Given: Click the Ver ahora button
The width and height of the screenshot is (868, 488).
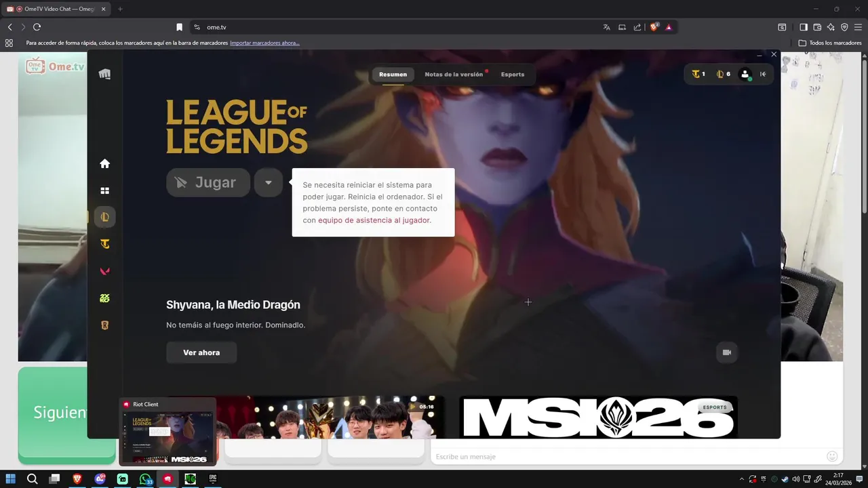Looking at the screenshot, I should [201, 352].
